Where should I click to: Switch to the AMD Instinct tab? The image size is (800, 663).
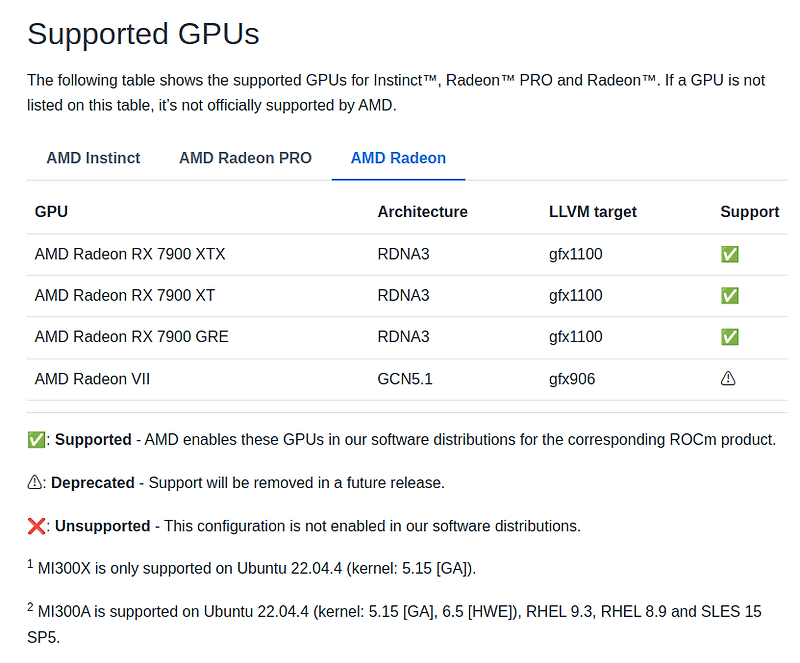93,158
